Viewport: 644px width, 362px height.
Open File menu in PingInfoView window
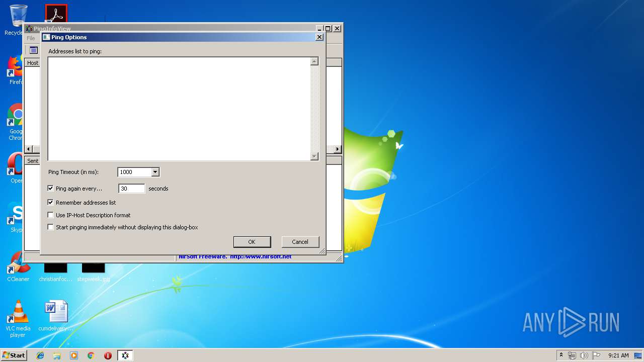[x=31, y=38]
